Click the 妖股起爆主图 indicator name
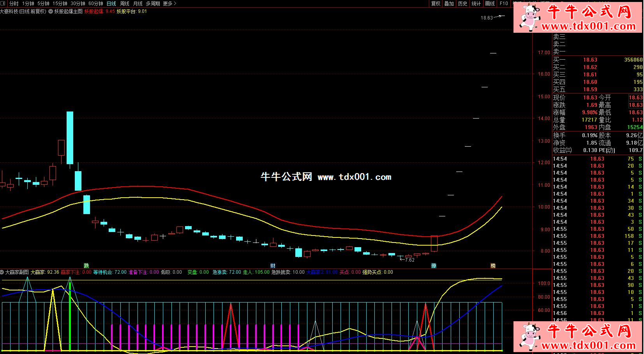 pyautogui.click(x=69, y=12)
